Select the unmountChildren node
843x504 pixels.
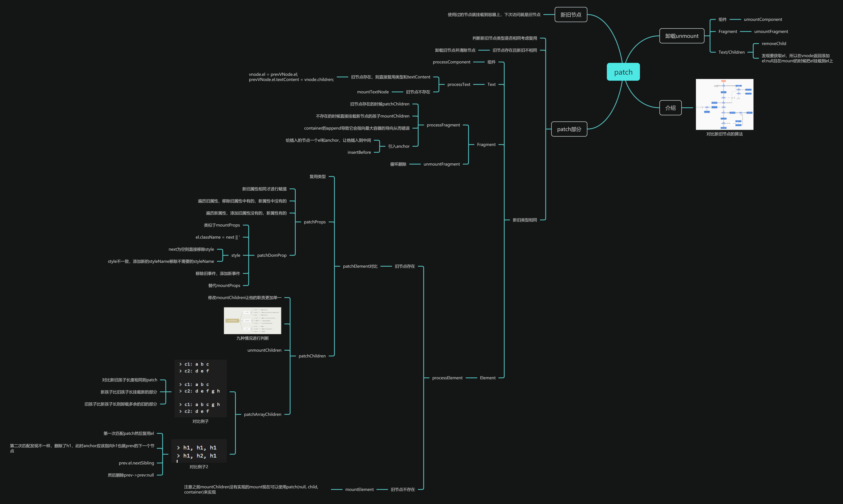pos(264,350)
